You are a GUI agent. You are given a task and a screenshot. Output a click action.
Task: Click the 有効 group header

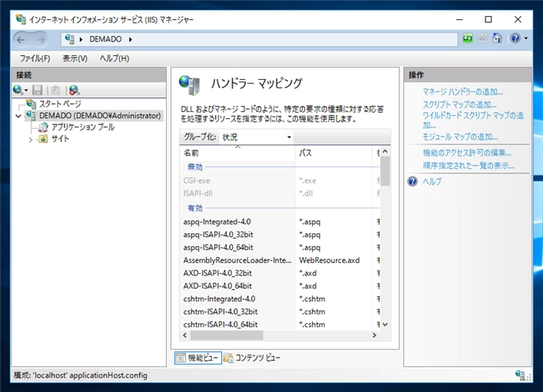pos(195,208)
